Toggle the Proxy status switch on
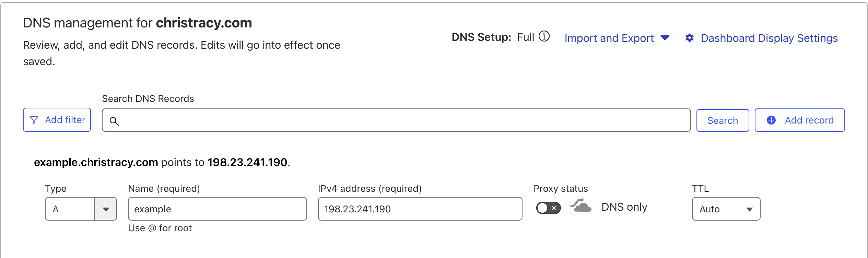Viewport: 868px width, 258px height. click(x=548, y=208)
